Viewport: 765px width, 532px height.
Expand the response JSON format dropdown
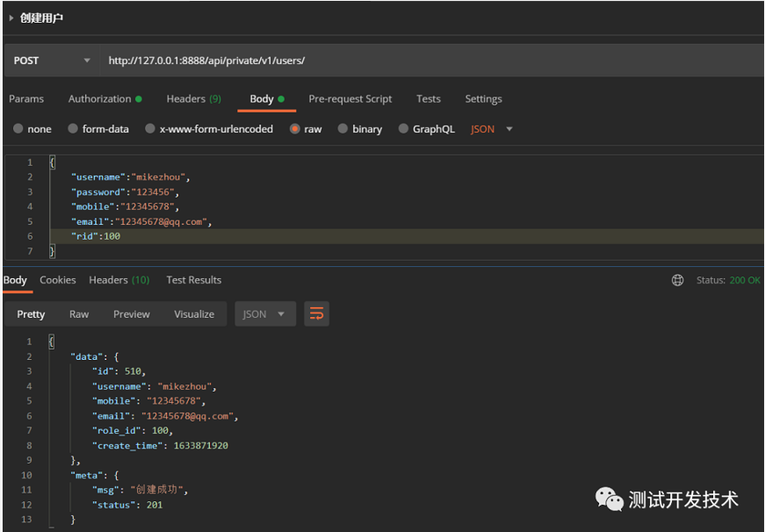click(264, 314)
